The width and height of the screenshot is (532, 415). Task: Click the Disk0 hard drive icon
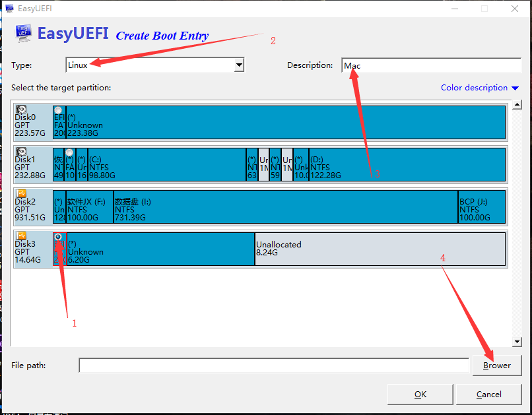tap(21, 109)
